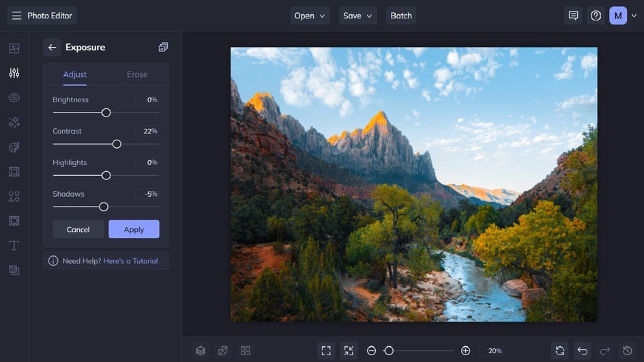The width and height of the screenshot is (644, 362).
Task: Click the Shadows -5% value field
Action: [x=147, y=194]
